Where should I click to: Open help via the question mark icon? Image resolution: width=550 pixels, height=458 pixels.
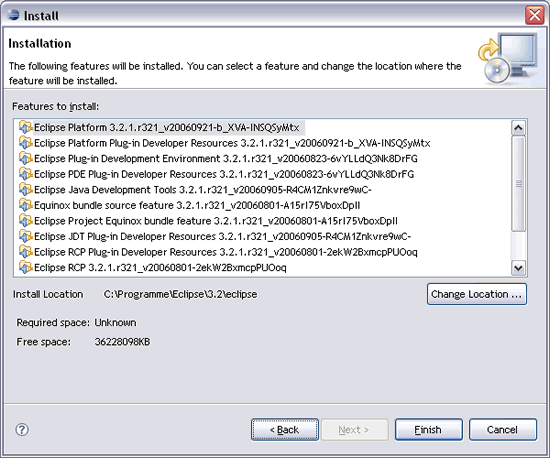(x=22, y=430)
